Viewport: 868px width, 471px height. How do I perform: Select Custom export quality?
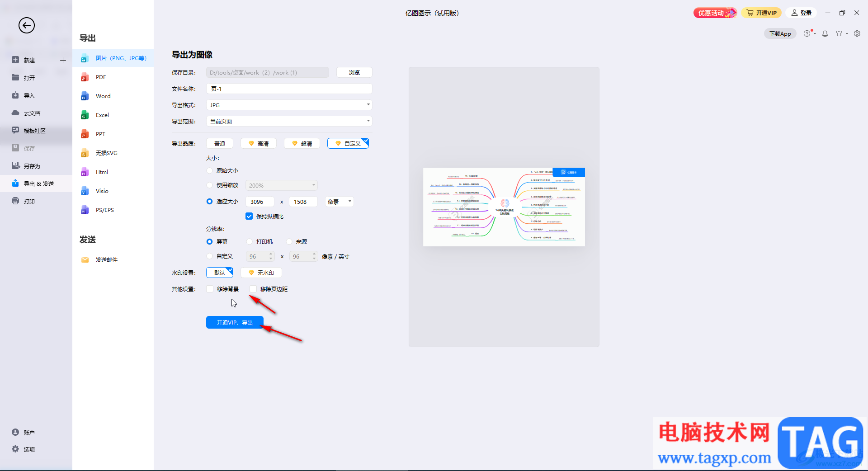pyautogui.click(x=348, y=143)
